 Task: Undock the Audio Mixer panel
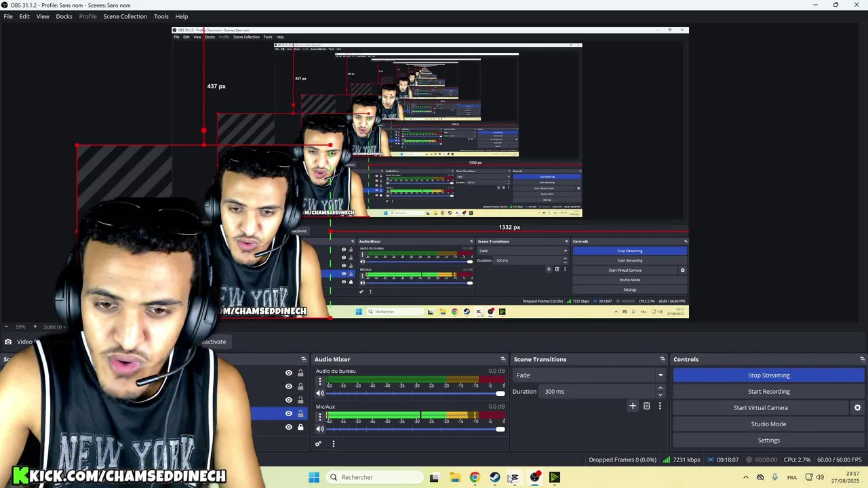point(503,359)
